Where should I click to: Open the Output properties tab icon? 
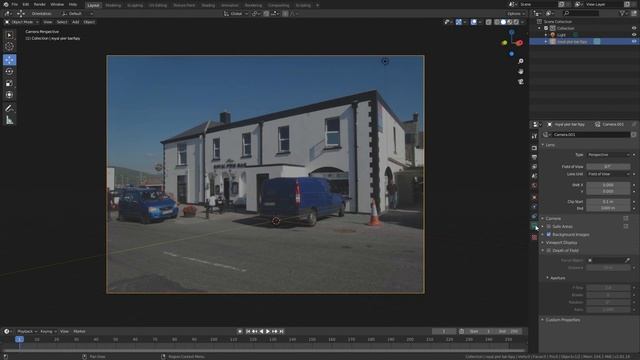point(534,157)
